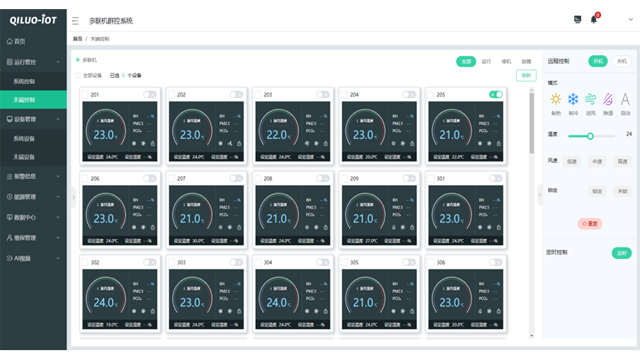Select the 多联机 radio button

point(78,60)
